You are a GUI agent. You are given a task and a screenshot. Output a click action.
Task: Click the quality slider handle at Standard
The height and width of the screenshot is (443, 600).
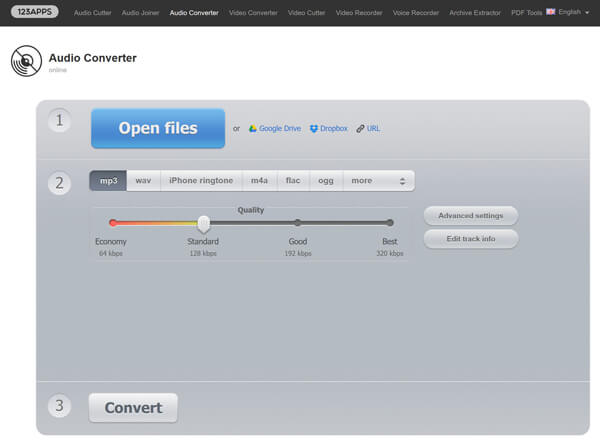coord(204,224)
